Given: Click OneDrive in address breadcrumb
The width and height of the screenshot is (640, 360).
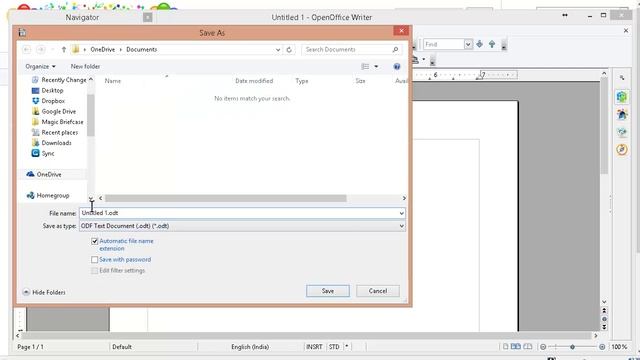Looking at the screenshot, I should [102, 49].
